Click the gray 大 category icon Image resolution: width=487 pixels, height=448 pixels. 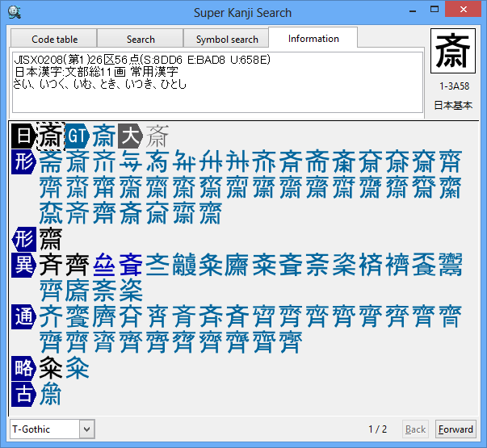point(130,136)
